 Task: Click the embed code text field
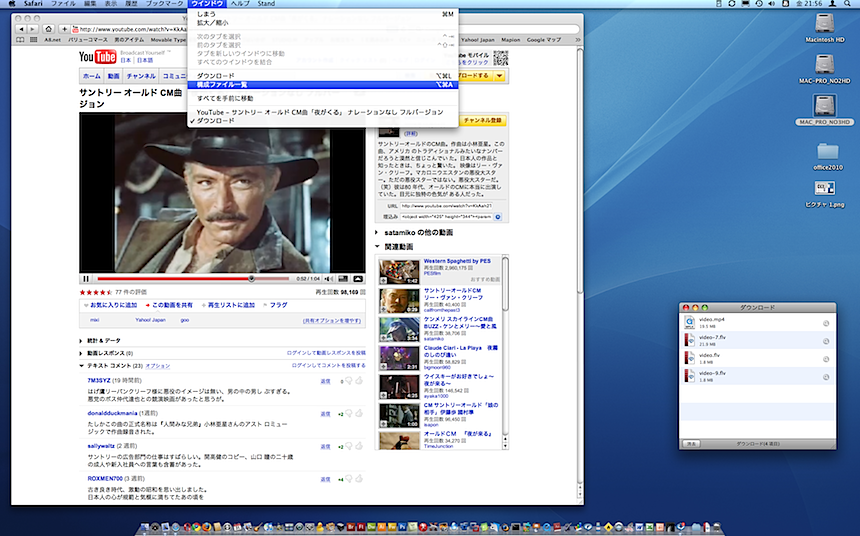pos(446,217)
